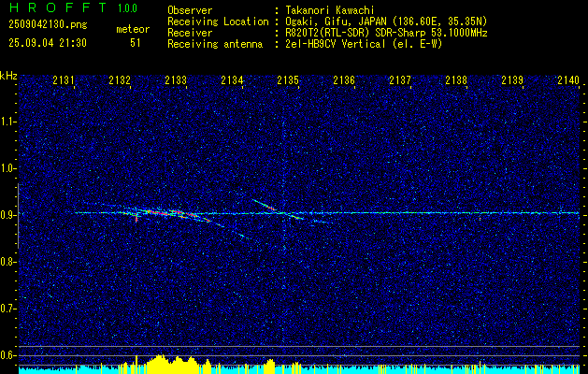Select the version number 1.0.0
This screenshot has width=588, height=374.
[127, 8]
